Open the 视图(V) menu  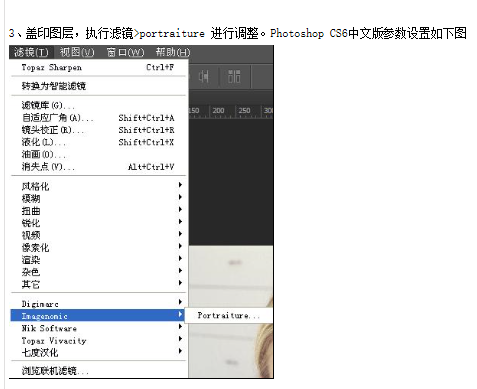click(x=77, y=52)
